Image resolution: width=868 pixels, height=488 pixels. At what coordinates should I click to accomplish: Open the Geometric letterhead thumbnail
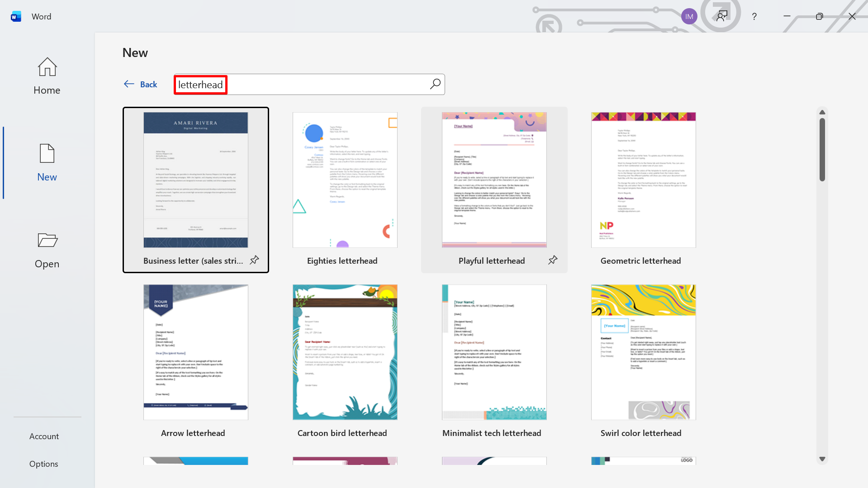[x=644, y=180]
